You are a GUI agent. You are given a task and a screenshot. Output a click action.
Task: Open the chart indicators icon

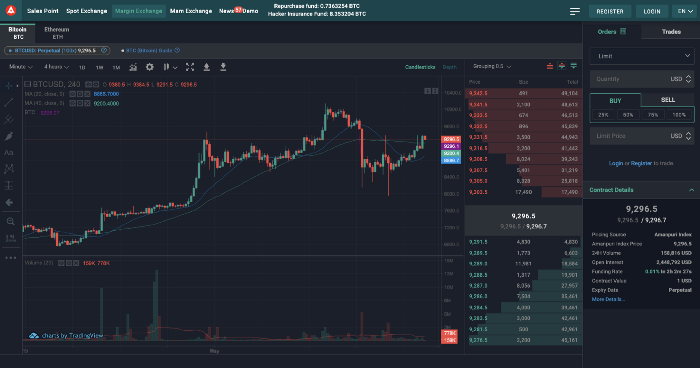133,67
